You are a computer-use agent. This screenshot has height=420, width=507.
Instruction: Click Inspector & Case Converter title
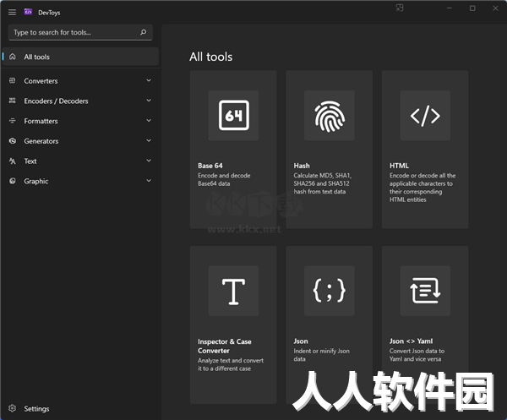point(225,346)
